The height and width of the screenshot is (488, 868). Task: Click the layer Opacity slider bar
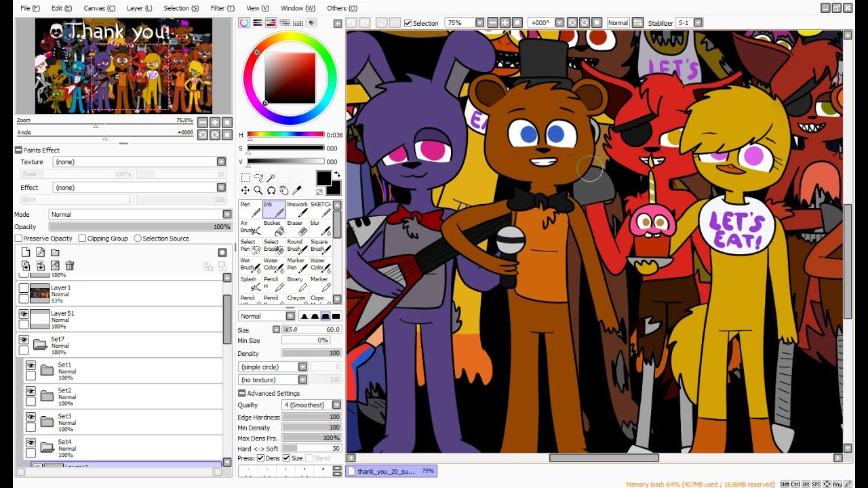[140, 227]
